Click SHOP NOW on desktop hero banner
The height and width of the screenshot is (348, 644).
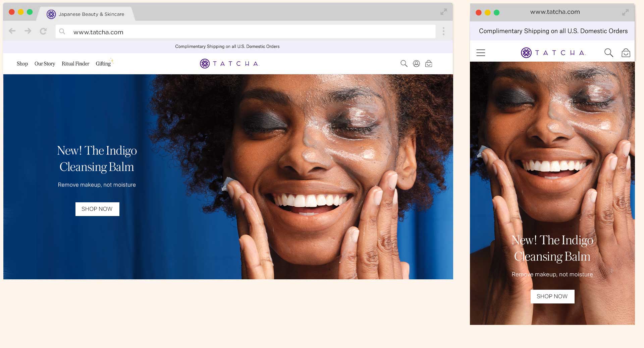coord(97,209)
